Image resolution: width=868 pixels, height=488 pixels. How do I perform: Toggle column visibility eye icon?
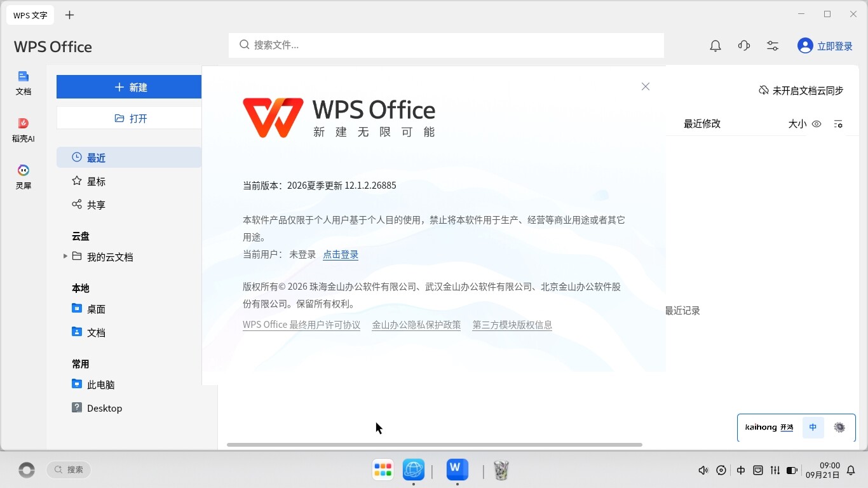pos(817,124)
